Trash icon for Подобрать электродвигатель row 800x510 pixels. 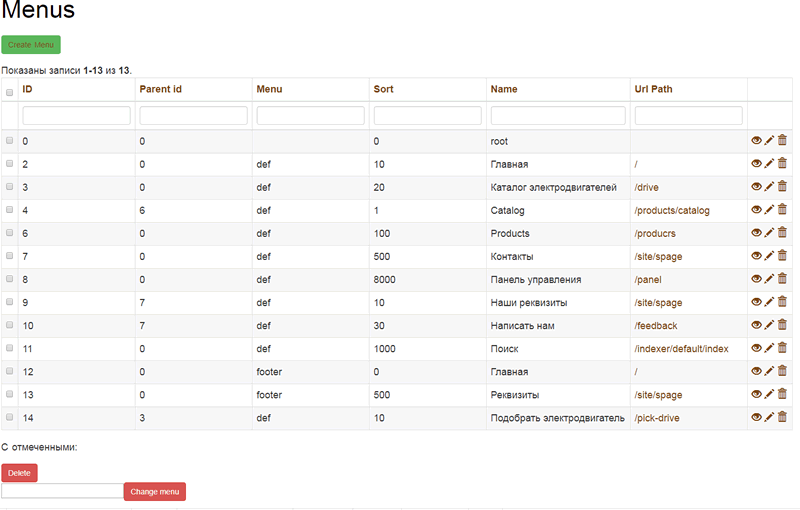click(x=782, y=417)
